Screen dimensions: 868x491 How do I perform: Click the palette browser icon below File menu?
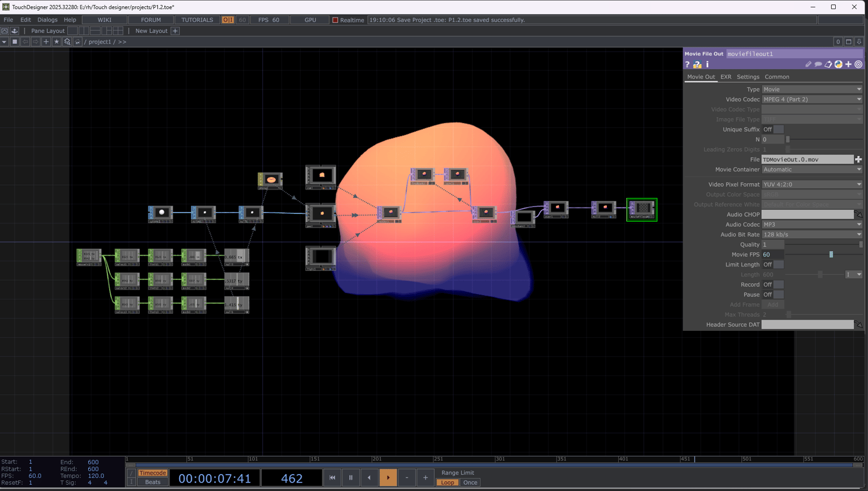(x=15, y=31)
